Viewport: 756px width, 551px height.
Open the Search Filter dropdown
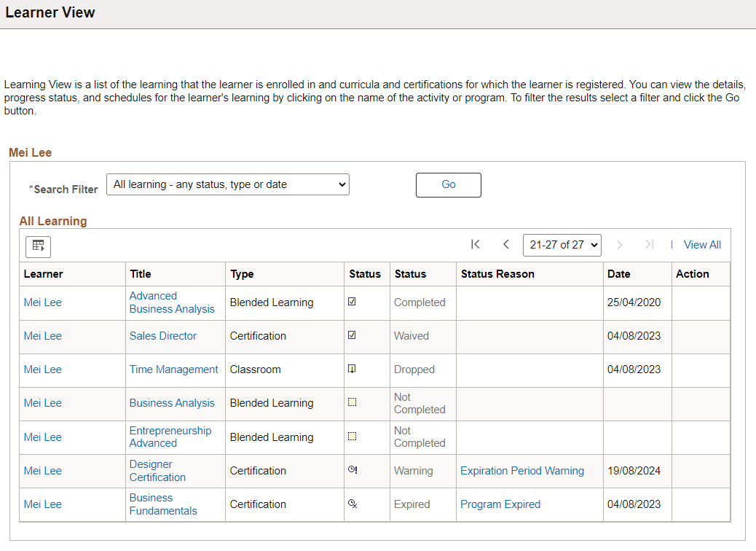(x=228, y=184)
